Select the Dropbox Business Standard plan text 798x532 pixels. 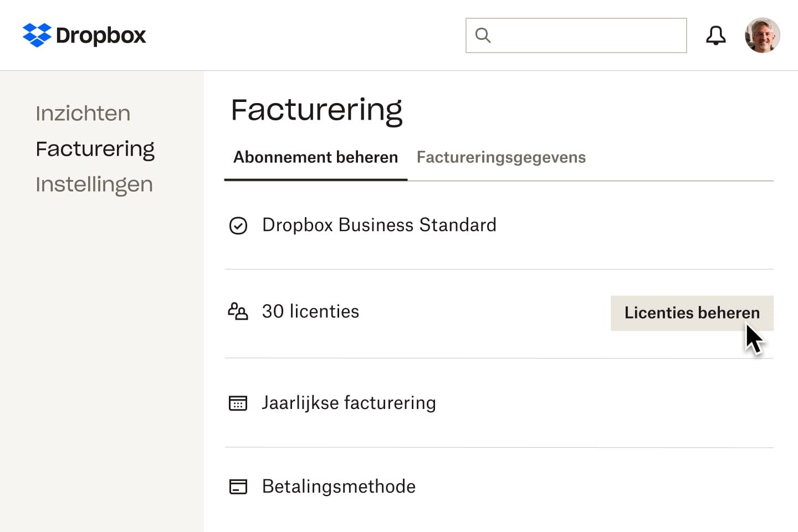379,225
